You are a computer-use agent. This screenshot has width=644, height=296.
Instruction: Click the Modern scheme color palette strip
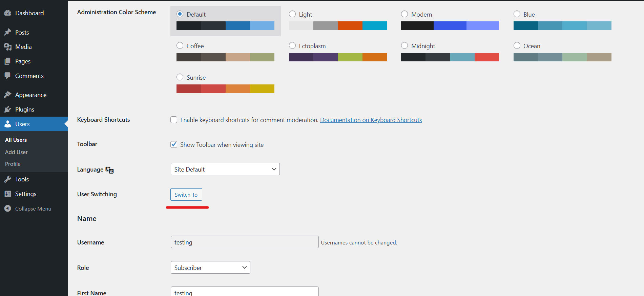point(450,25)
